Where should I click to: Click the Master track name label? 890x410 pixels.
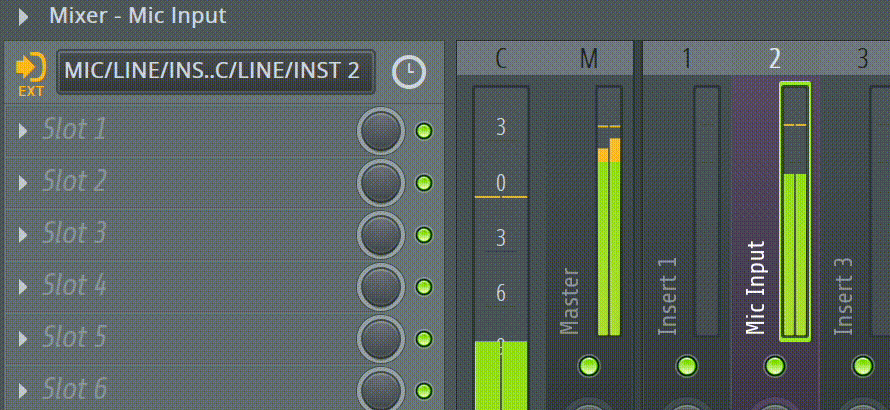point(569,301)
